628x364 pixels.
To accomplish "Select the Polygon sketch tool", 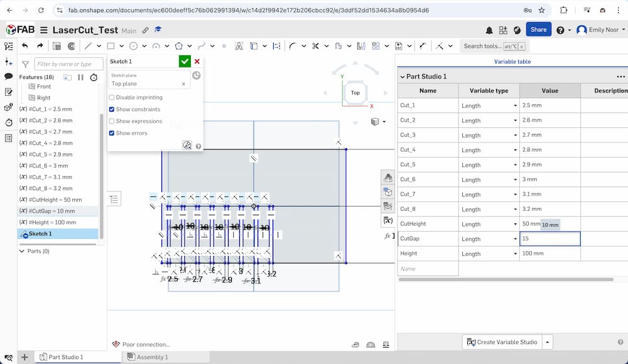I will coord(178,46).
